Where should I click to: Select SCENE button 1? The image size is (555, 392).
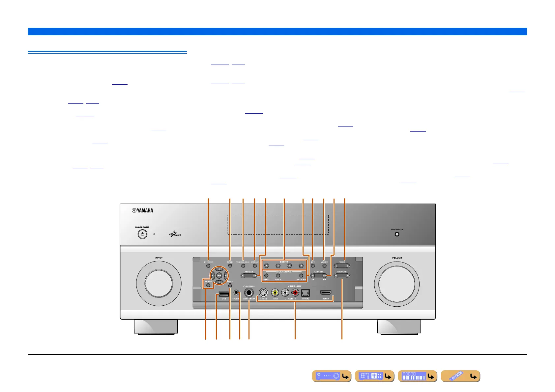[x=266, y=266]
